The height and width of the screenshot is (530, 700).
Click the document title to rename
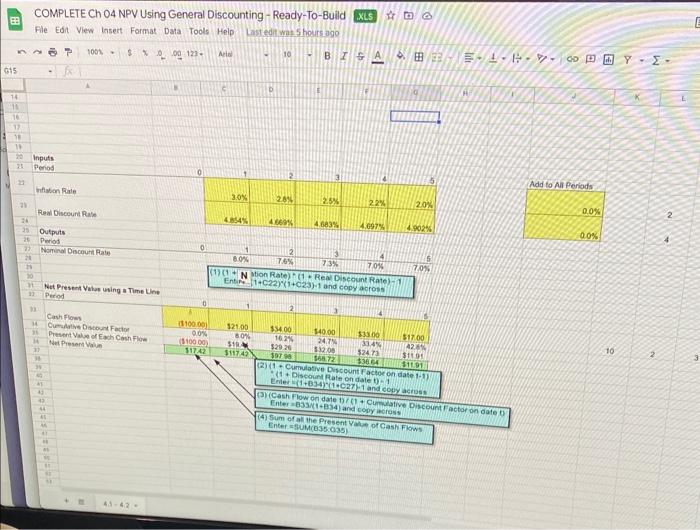190,14
